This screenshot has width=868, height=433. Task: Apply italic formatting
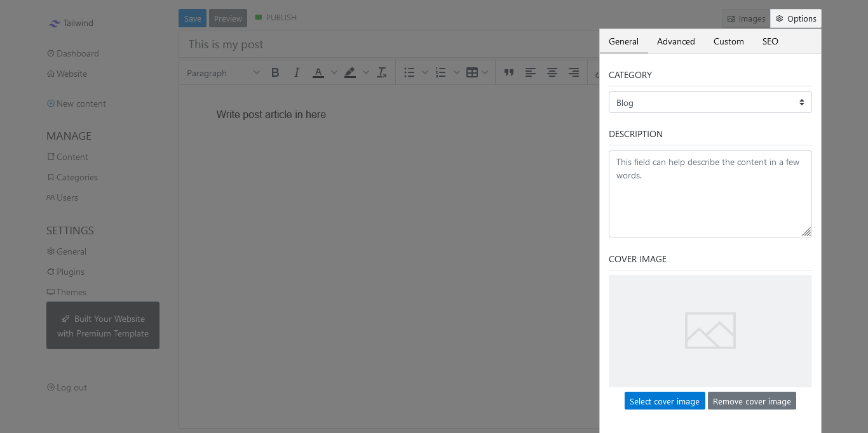[x=297, y=72]
